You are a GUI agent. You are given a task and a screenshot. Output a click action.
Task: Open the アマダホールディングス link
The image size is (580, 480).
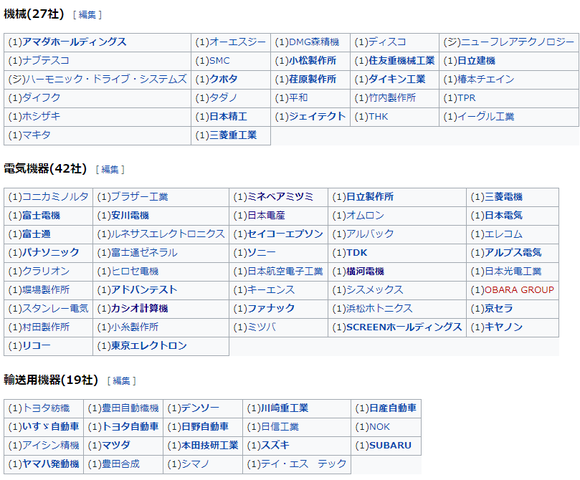(x=74, y=42)
